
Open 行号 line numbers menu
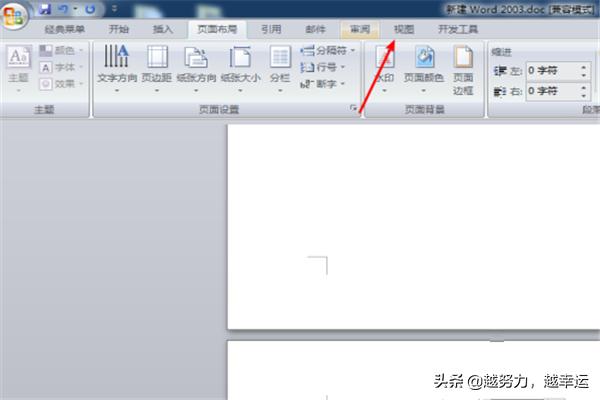pyautogui.click(x=323, y=67)
